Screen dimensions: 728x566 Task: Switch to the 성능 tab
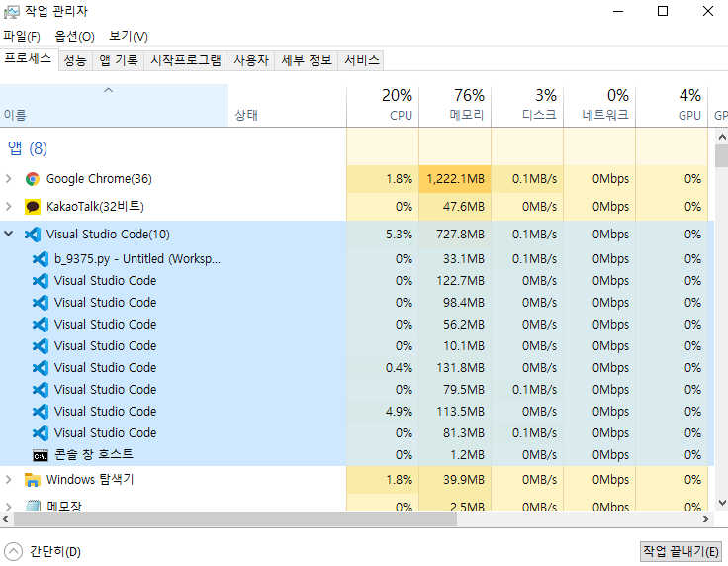click(x=75, y=60)
